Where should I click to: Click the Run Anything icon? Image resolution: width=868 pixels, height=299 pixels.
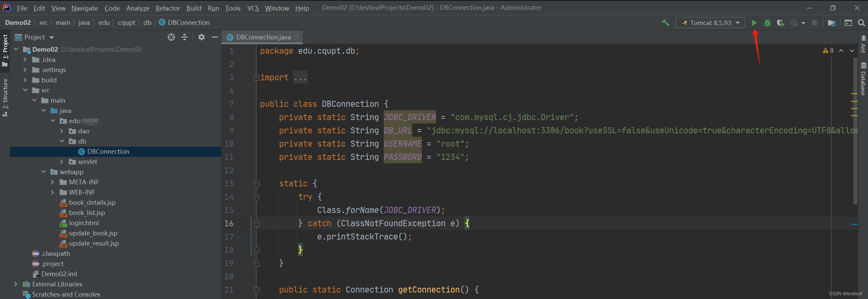848,23
